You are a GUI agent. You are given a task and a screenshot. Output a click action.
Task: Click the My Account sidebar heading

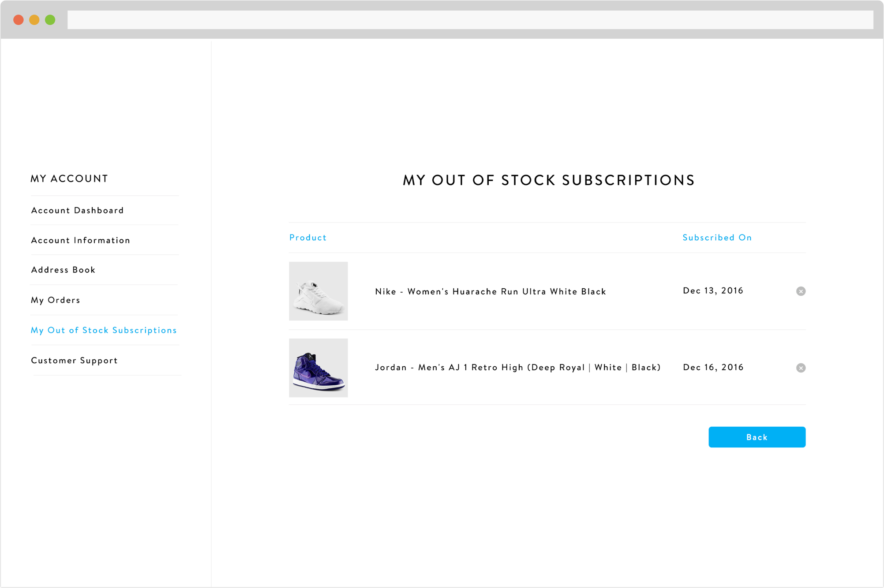pyautogui.click(x=69, y=179)
